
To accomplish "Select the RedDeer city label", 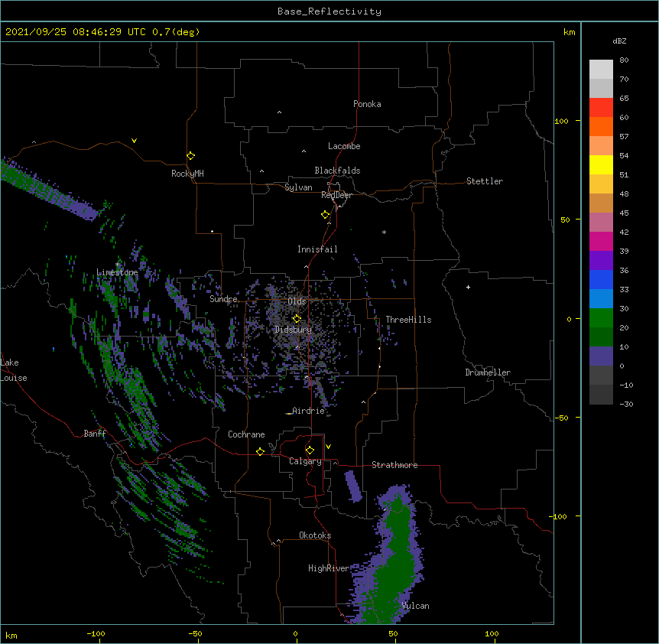I will click(x=336, y=195).
